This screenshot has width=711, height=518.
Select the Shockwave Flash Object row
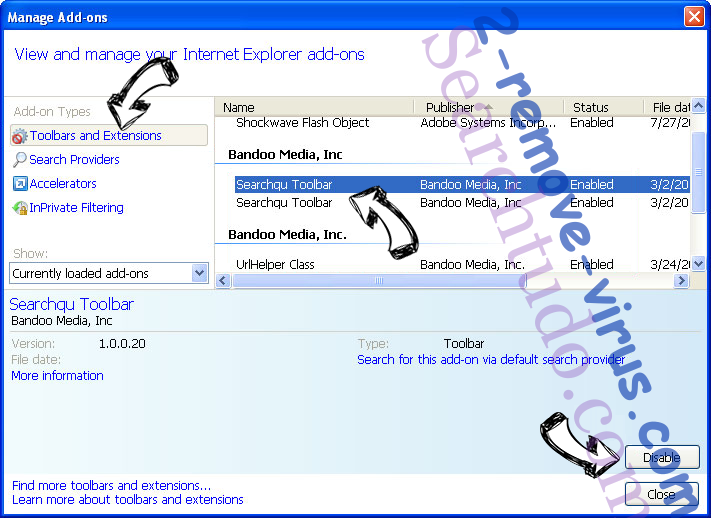click(x=463, y=123)
